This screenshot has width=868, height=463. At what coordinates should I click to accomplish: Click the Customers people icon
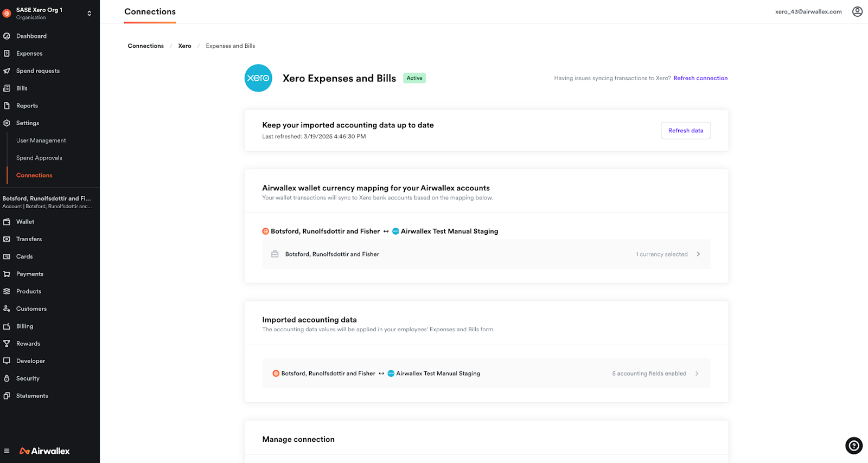coord(7,308)
